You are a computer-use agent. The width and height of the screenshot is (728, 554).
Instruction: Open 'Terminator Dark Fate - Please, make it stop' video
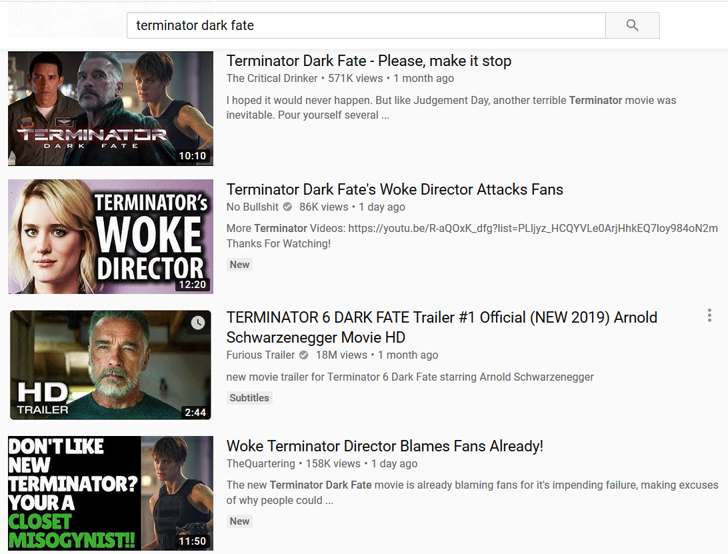click(369, 61)
